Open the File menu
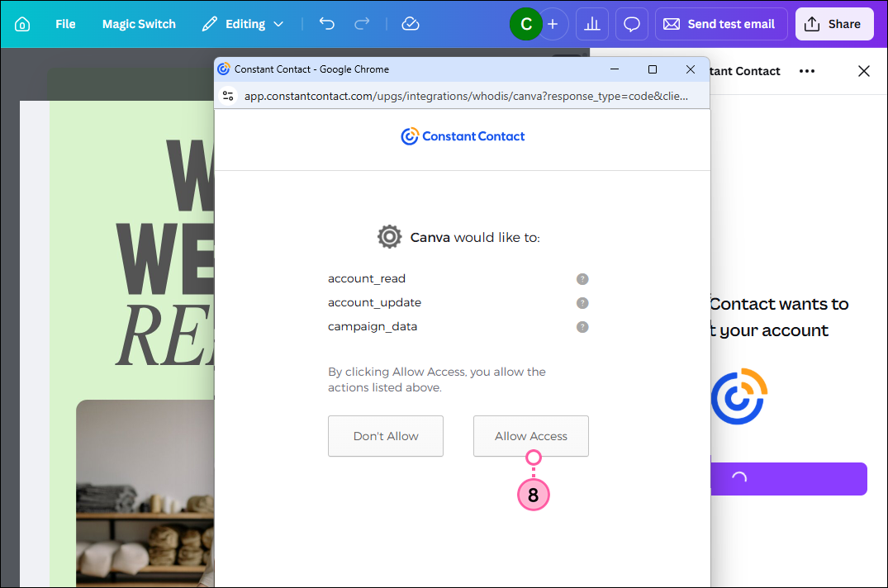The image size is (888, 588). coord(65,24)
